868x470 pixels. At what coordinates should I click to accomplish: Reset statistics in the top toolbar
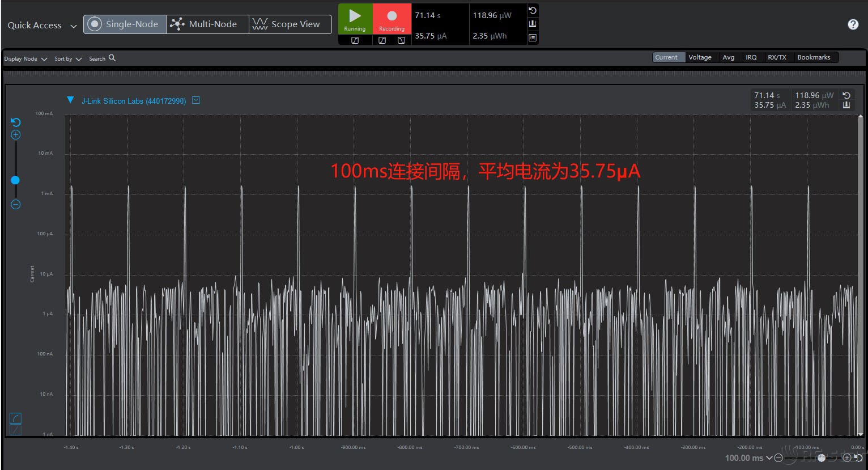click(x=533, y=11)
